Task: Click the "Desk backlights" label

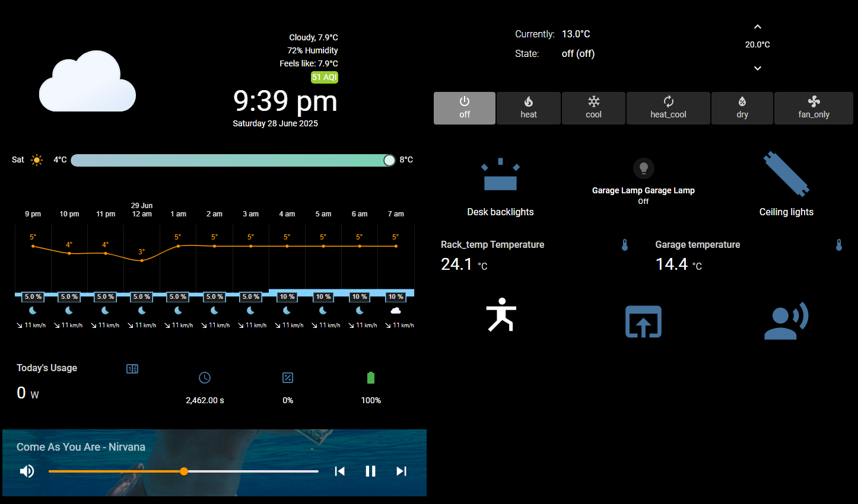Action: 500,212
